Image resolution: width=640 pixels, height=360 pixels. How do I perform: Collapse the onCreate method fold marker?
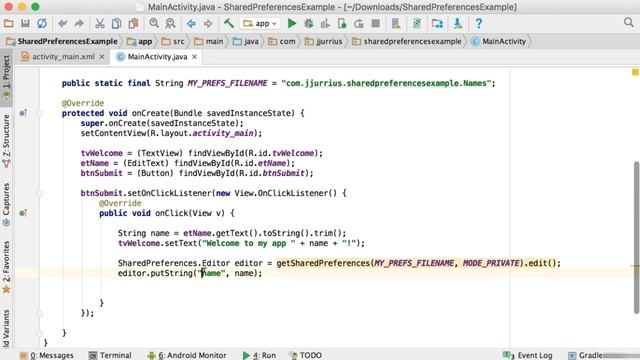click(x=39, y=113)
